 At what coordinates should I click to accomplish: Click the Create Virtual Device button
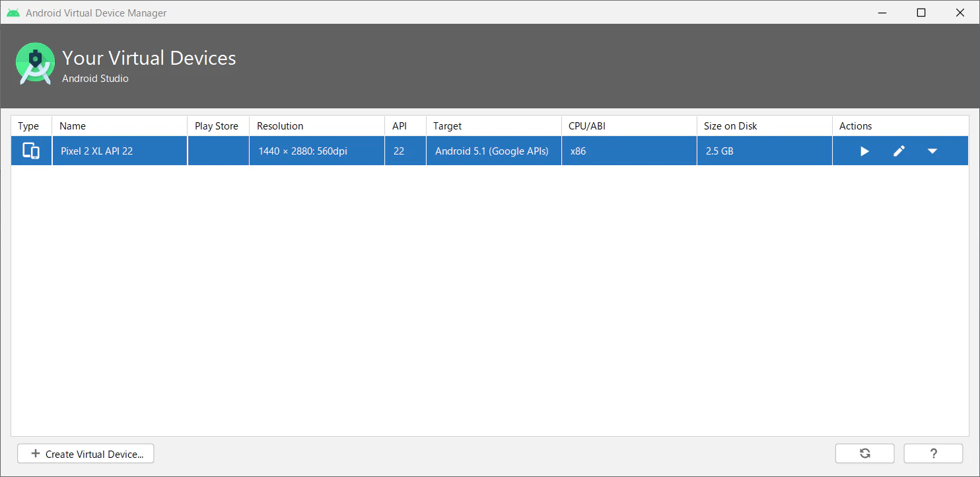86,454
